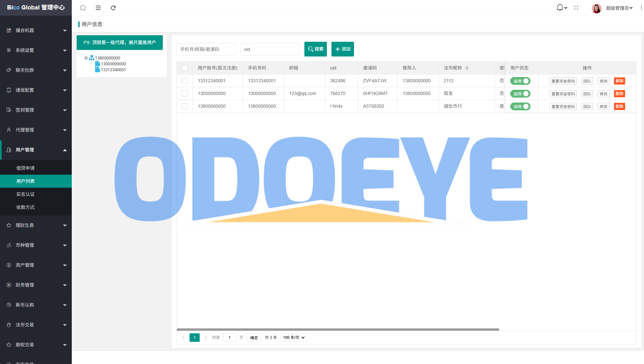Click the 法币昵称 column sort arrows
The height and width of the screenshot is (364, 644).
pos(467,68)
